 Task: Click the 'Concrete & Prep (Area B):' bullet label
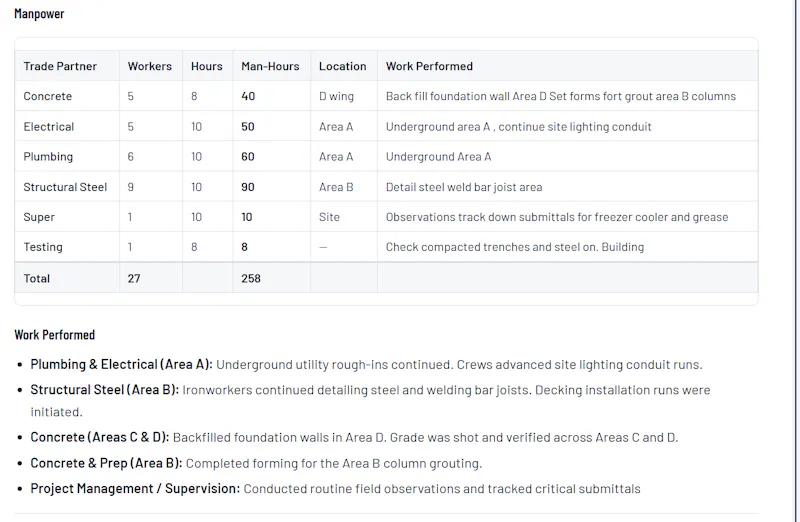point(106,463)
